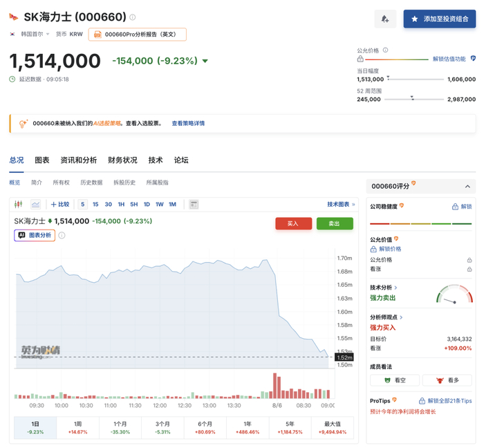The image size is (484, 448).
Task: Open 技术分析 arrow link
Action: (x=383, y=288)
